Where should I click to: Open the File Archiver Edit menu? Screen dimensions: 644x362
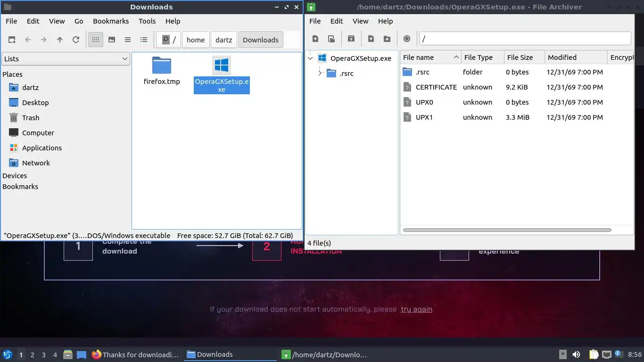(337, 21)
